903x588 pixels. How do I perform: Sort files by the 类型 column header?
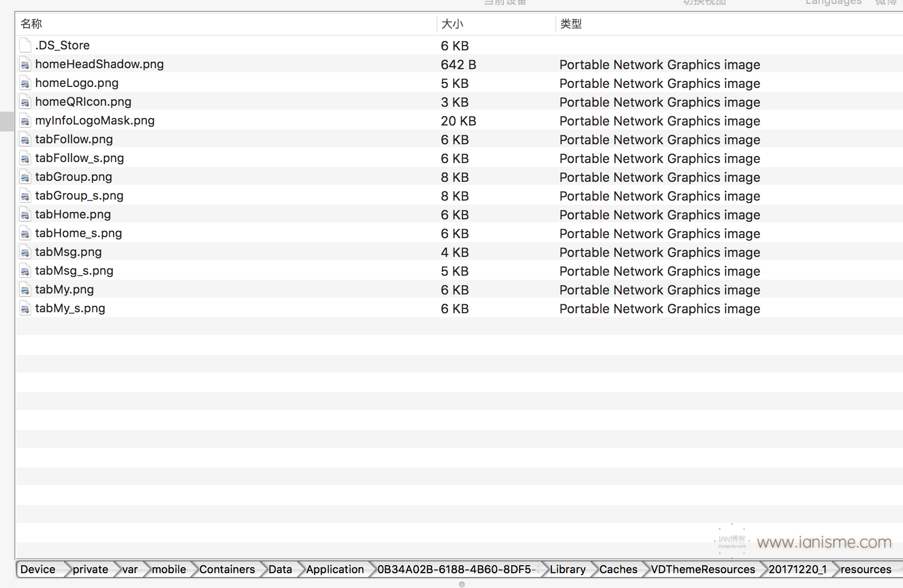pos(729,24)
